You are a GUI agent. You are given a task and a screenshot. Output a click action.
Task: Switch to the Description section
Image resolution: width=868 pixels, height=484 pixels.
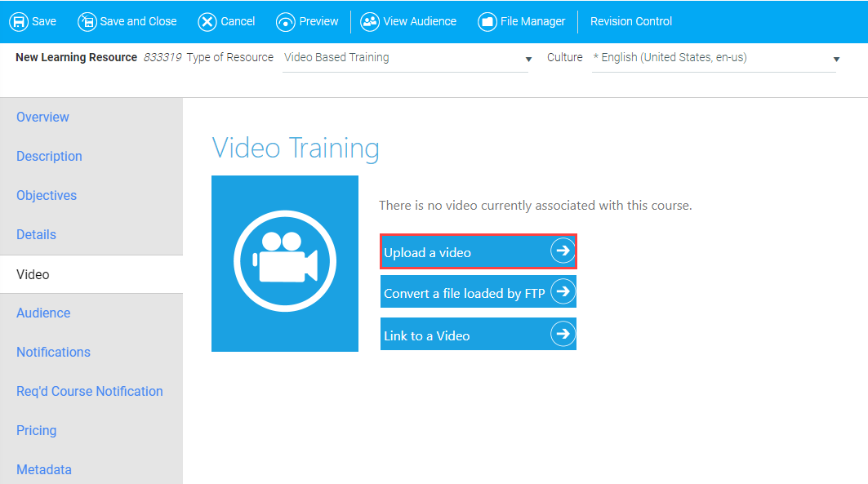[x=49, y=156]
